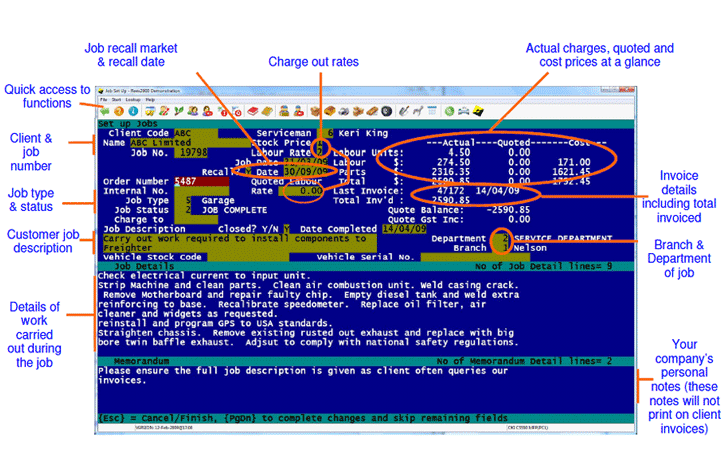Click into the Memorandum notes text
The width and height of the screenshot is (726, 476).
point(300,374)
